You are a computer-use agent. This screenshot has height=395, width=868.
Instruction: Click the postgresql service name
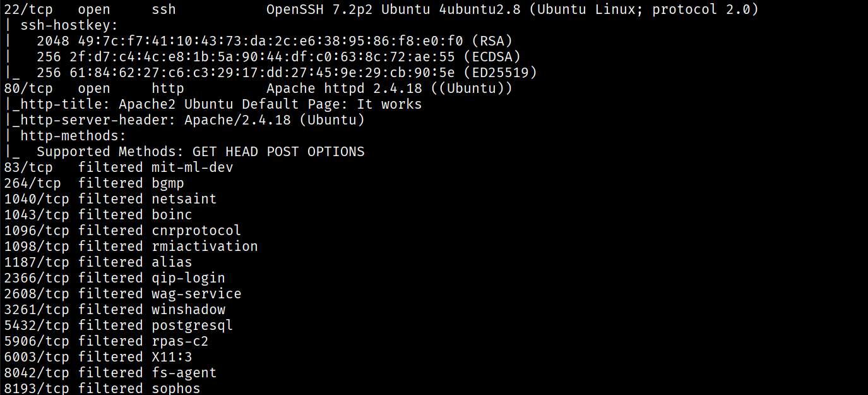point(192,325)
